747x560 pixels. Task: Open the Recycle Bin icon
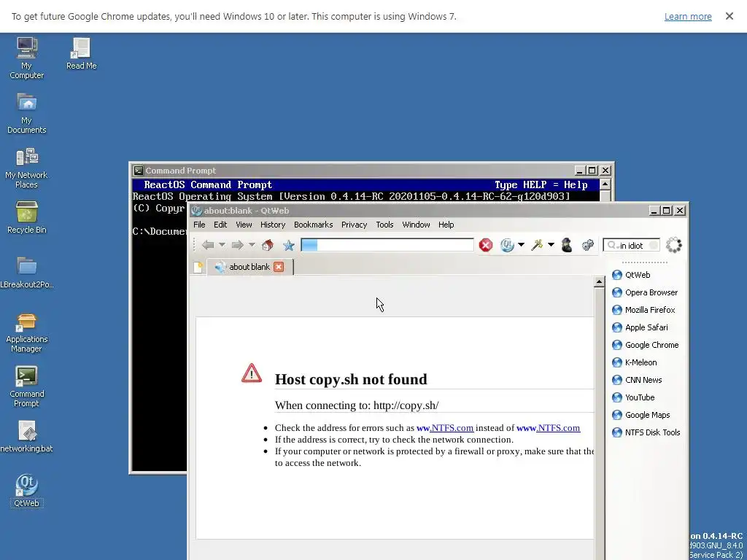click(x=27, y=217)
